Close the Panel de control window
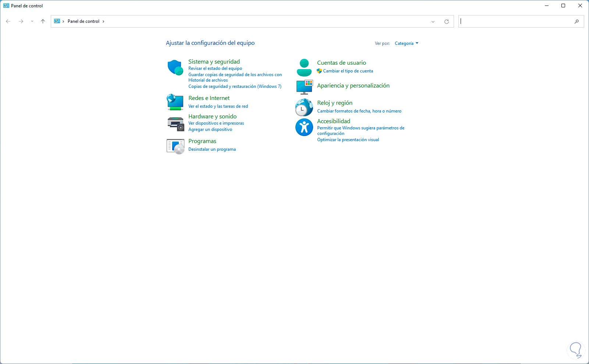 point(580,6)
